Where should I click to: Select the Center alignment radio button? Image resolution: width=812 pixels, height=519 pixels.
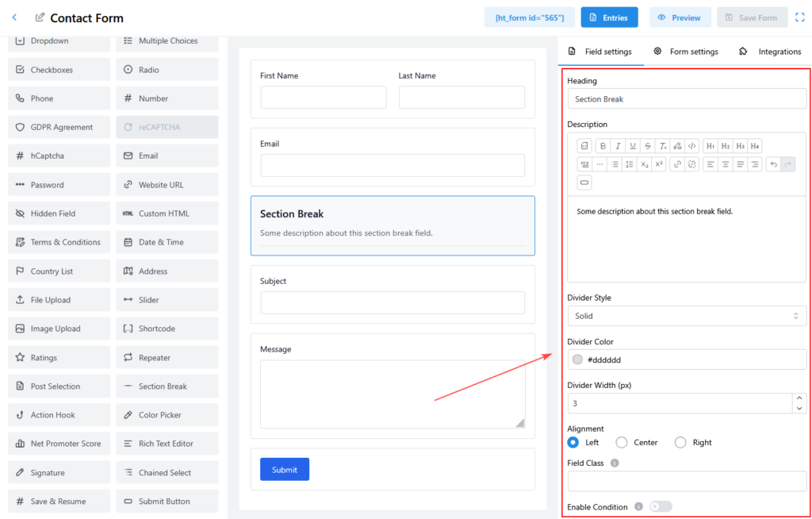tap(622, 443)
